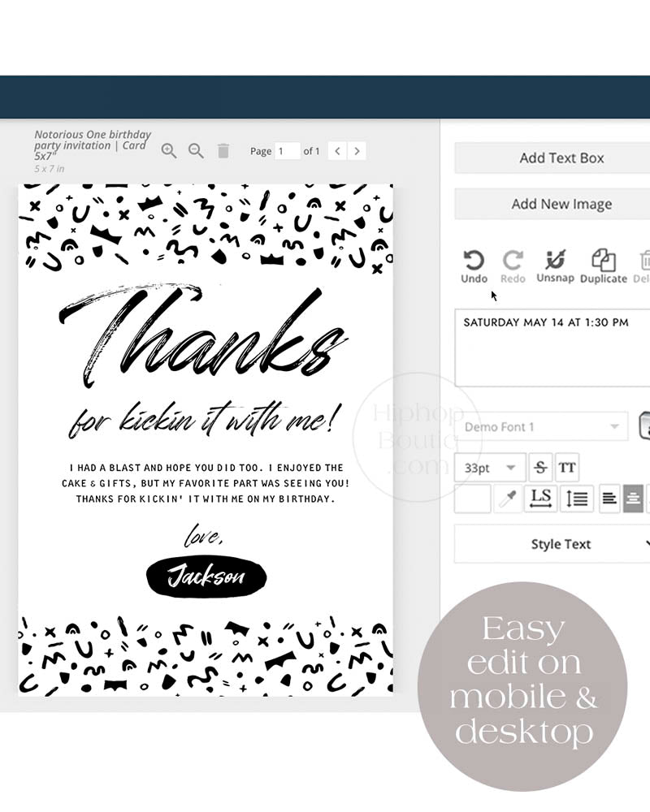Duplicate the selected element

(603, 266)
